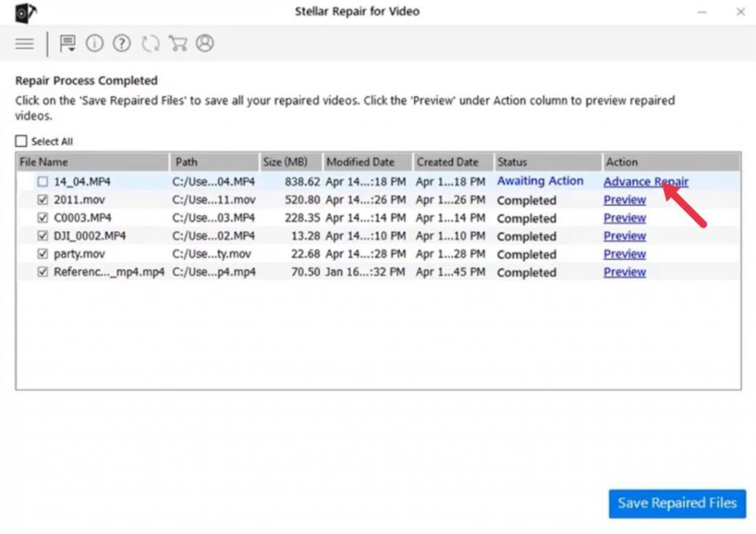
Task: Open the Buy shopping cart icon
Action: [178, 44]
